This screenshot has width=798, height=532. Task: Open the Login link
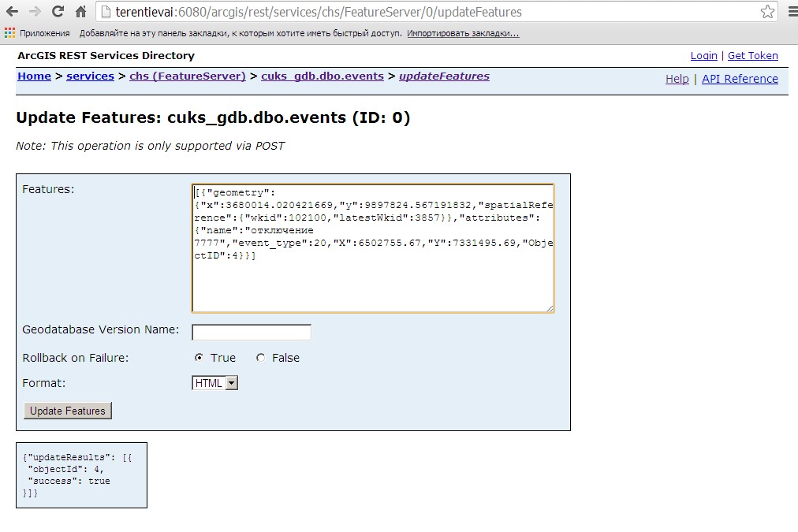[704, 56]
